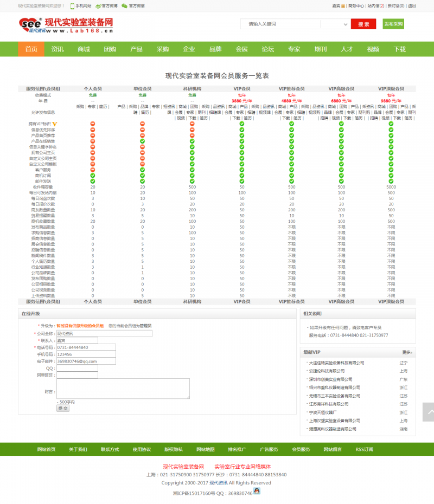Open the 商务中心 menu in top bar
This screenshot has height=504, width=434.
[x=356, y=6]
